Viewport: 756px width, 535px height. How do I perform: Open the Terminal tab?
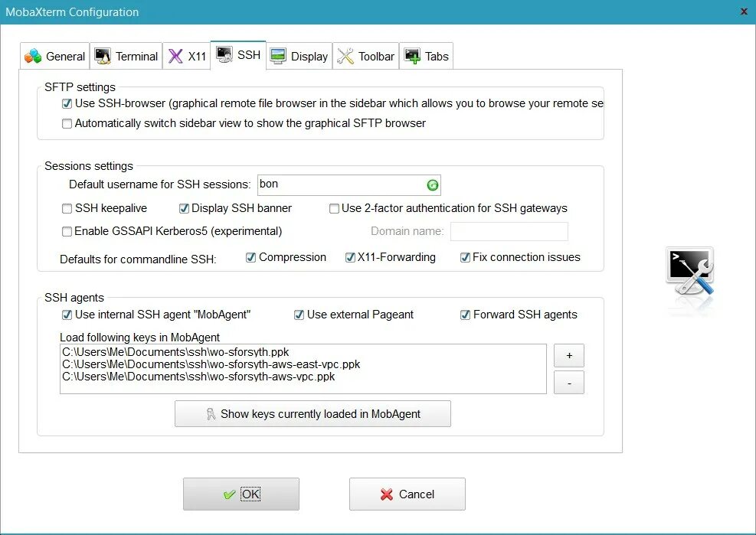tap(126, 57)
